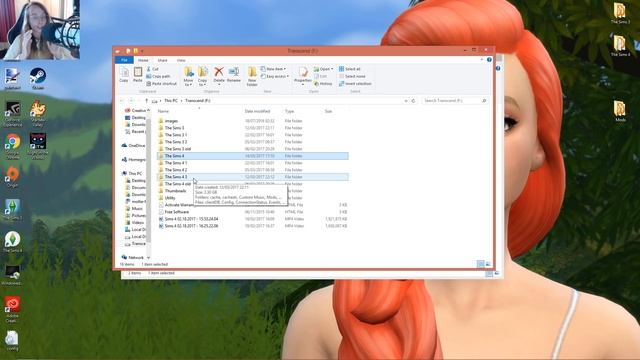Click Select none in the ribbon
Screen dimensions: 640x360
[x=352, y=76]
